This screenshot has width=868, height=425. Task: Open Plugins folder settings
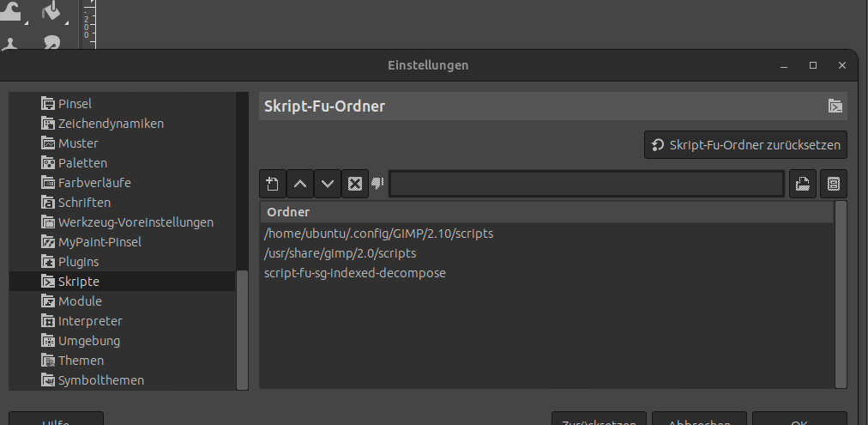78,262
